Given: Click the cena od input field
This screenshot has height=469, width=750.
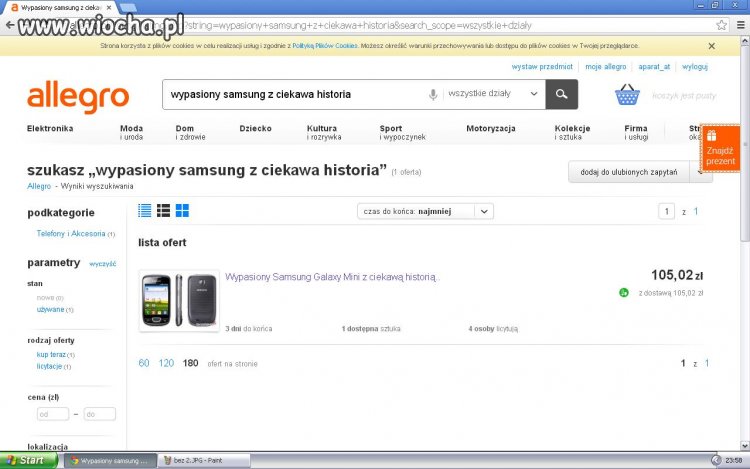Looking at the screenshot, I should [53, 414].
